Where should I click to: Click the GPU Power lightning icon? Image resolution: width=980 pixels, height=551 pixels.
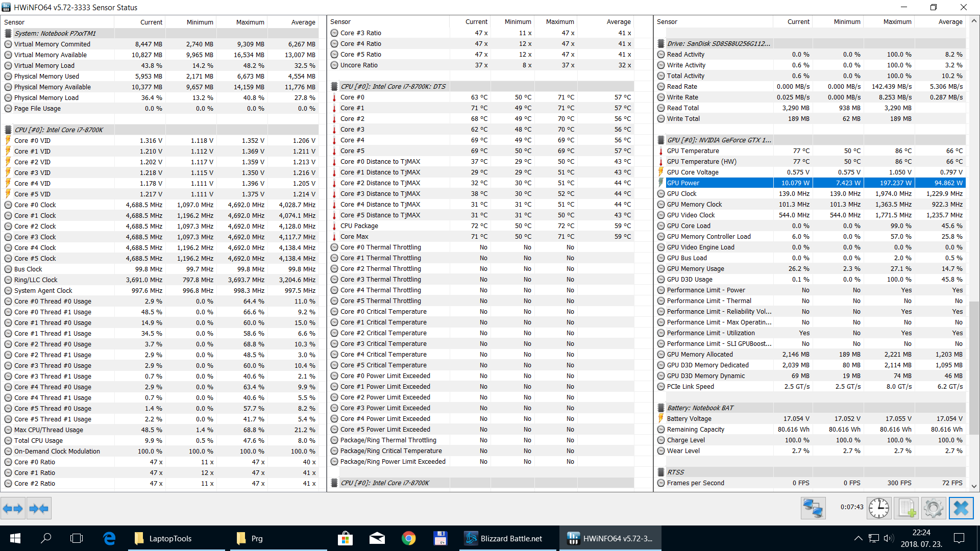(x=661, y=183)
